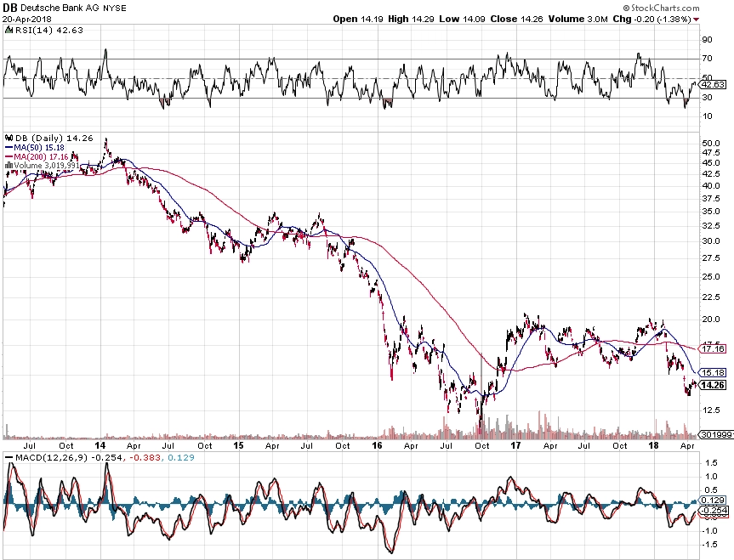Click the 14.26 last price label
Viewport: 734px width, 560px height.
point(714,385)
